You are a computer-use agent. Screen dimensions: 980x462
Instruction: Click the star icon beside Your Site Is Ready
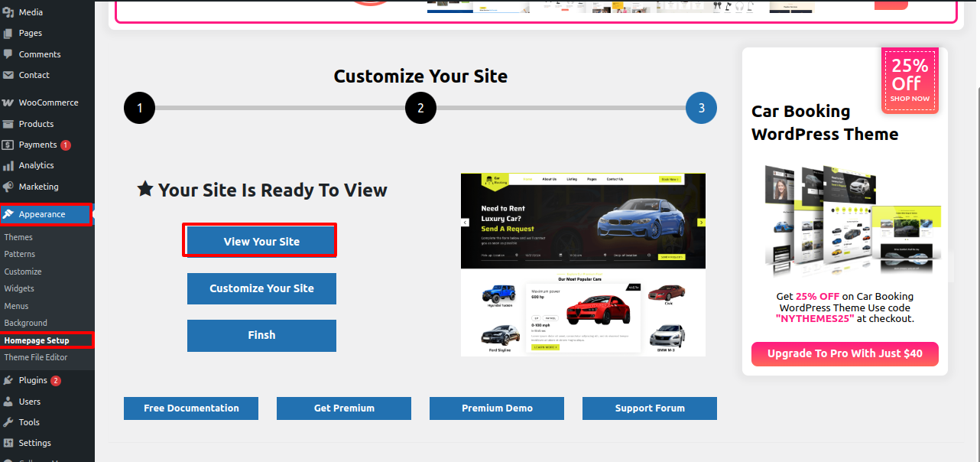click(x=145, y=189)
